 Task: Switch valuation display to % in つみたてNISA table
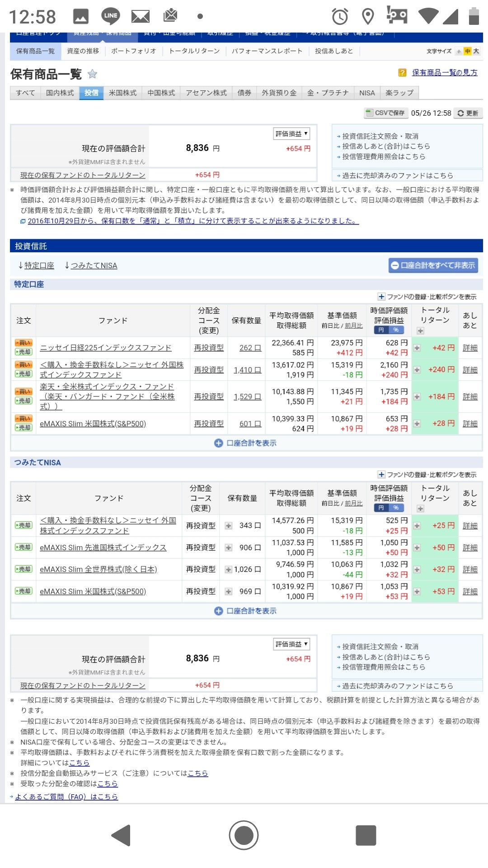[396, 508]
